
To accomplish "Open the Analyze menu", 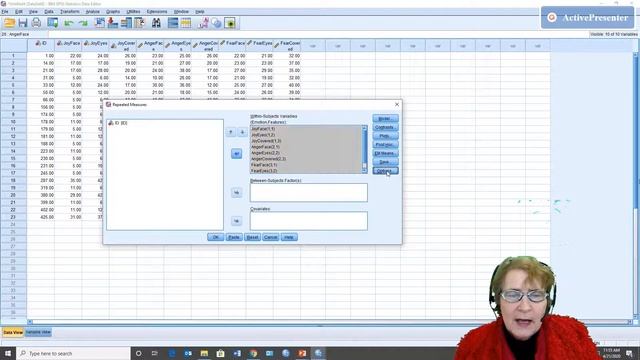I will pyautogui.click(x=93, y=11).
